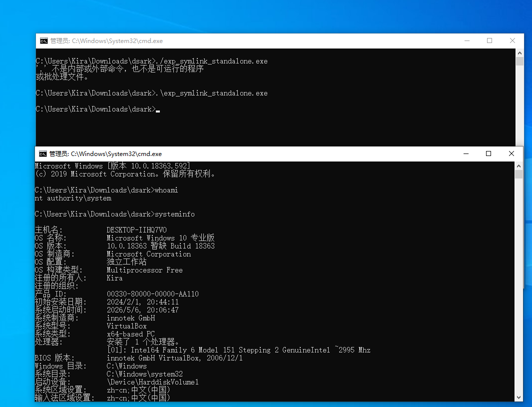The image size is (532, 407).
Task: Click 'C:\Windows\system32' value
Action: [x=144, y=374]
